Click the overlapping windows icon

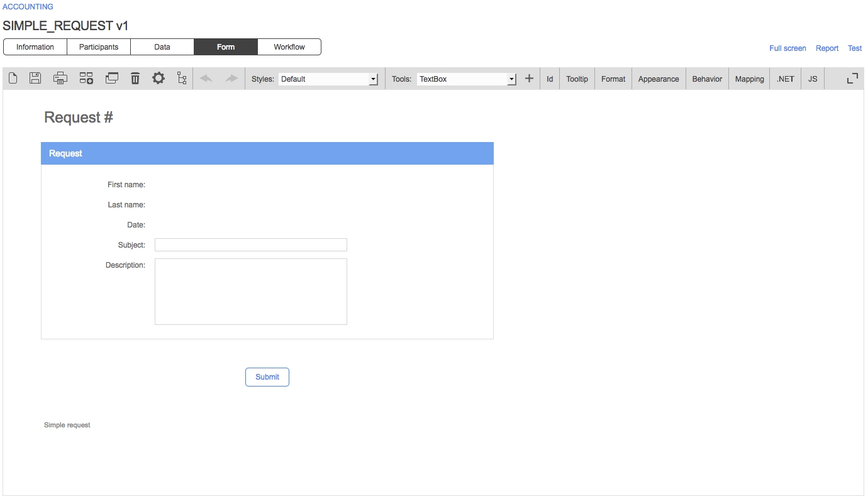(x=112, y=79)
